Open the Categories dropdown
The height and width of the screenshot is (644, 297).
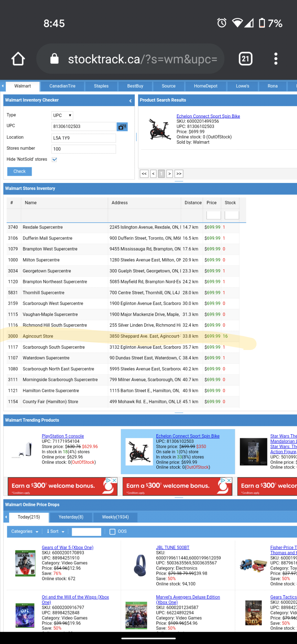(x=25, y=531)
